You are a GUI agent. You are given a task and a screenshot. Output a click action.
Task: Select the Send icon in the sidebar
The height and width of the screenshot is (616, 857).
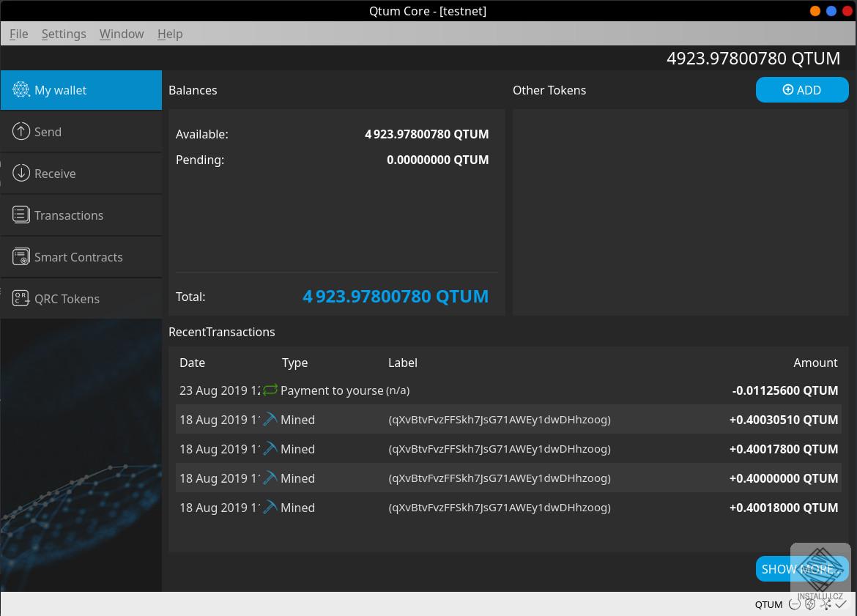tap(21, 131)
